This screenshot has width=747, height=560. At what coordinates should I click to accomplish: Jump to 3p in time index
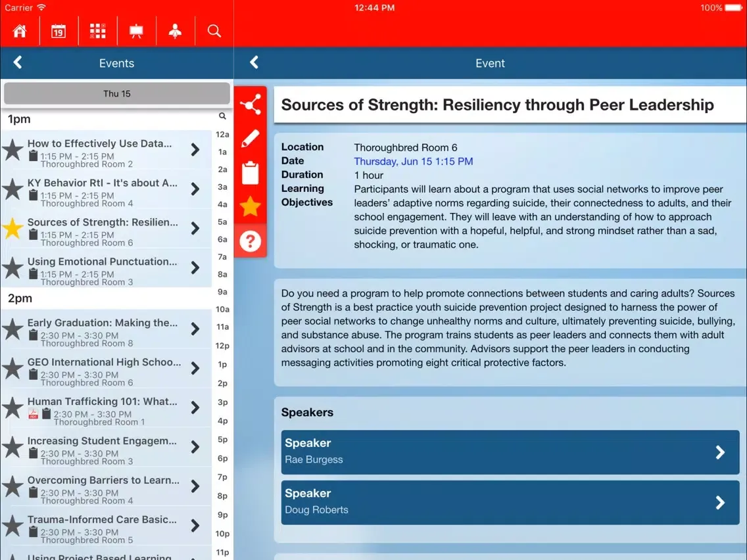pos(222,402)
